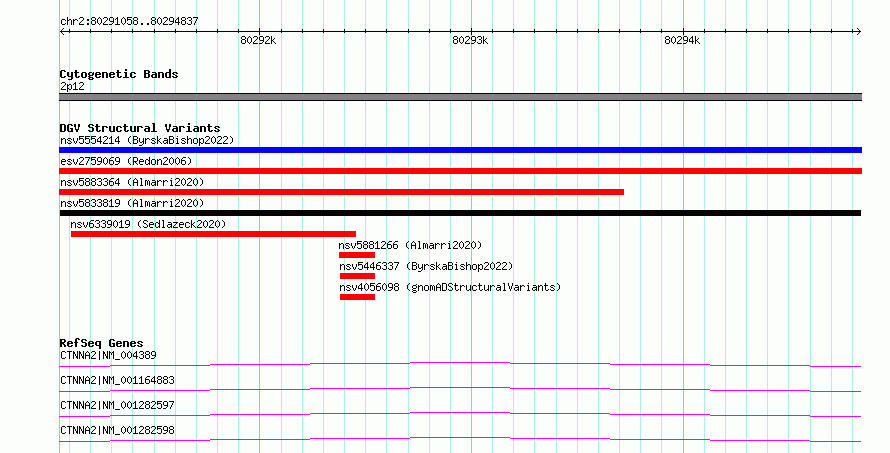
Task: Open nsv6339019 (Sedlazeck2020) label
Action: (x=148, y=224)
